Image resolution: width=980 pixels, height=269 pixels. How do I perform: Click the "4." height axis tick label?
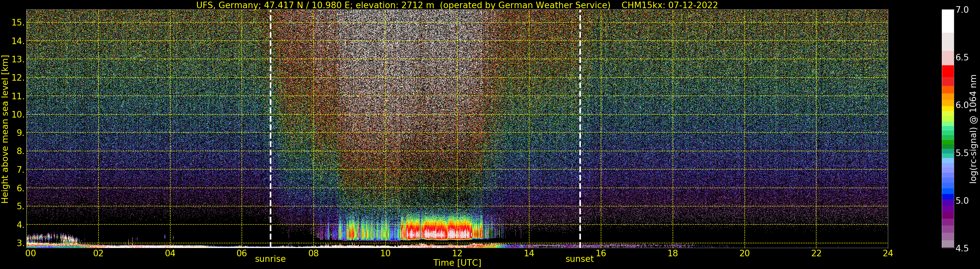tap(21, 225)
